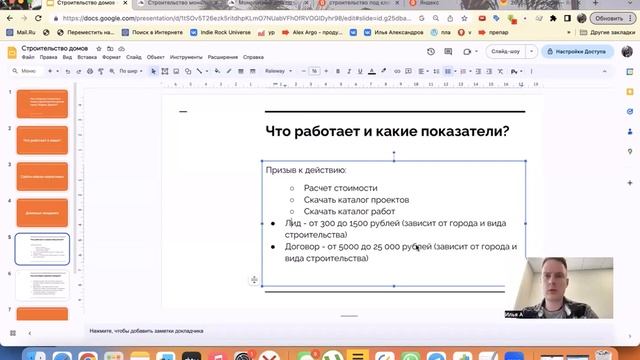Collapse the slide filmstrip panel
Screen dimensions: 640x360
(x=30, y=333)
